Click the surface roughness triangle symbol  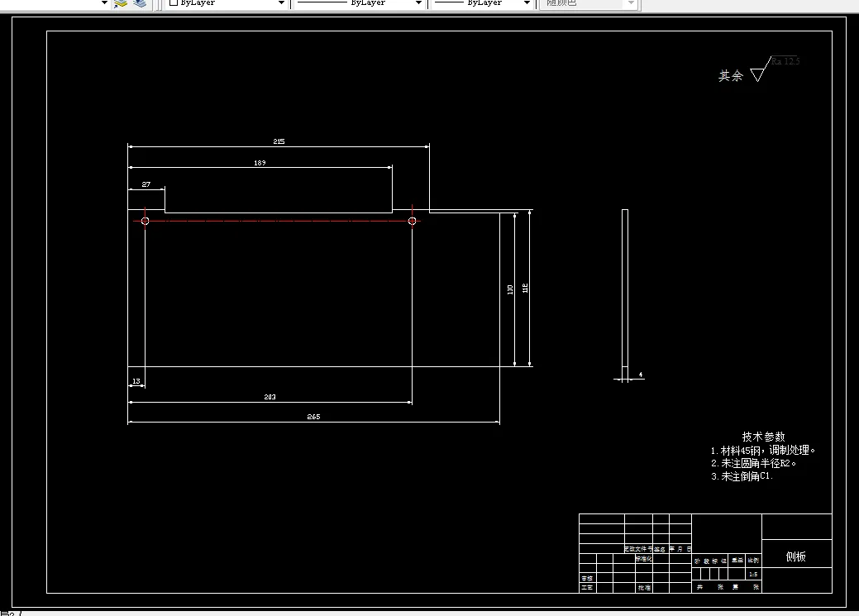tap(758, 74)
